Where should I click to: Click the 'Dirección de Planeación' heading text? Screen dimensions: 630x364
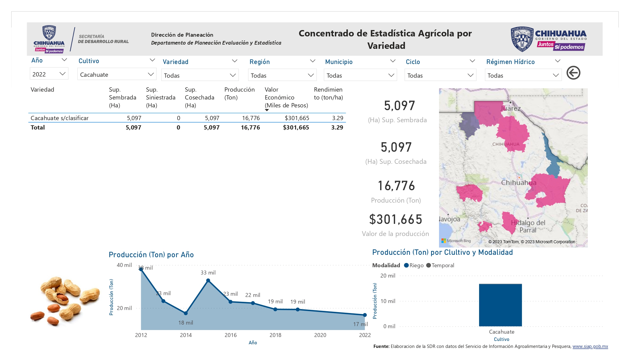[x=182, y=35]
